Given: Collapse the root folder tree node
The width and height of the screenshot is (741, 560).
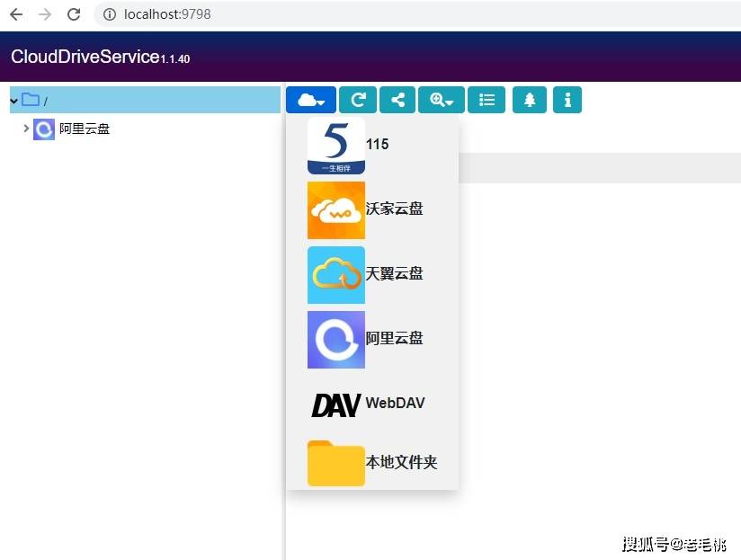Looking at the screenshot, I should point(14,101).
